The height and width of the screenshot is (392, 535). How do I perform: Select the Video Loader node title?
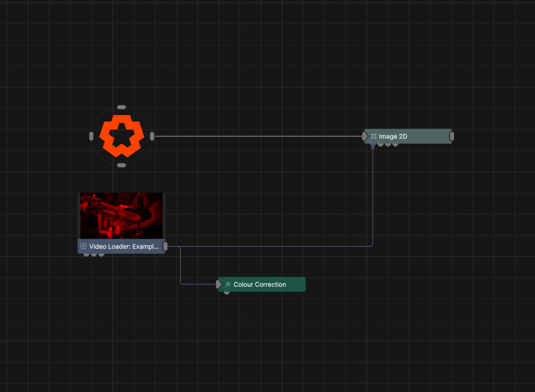point(124,246)
